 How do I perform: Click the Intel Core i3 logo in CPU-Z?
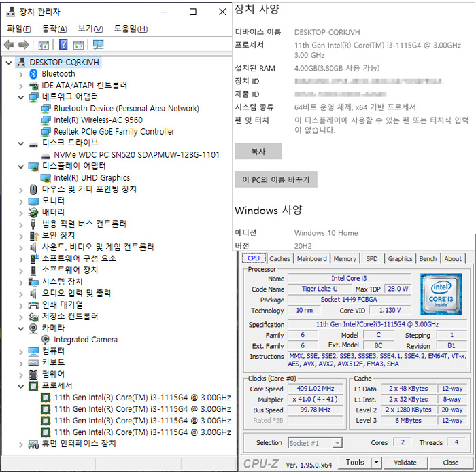click(441, 294)
